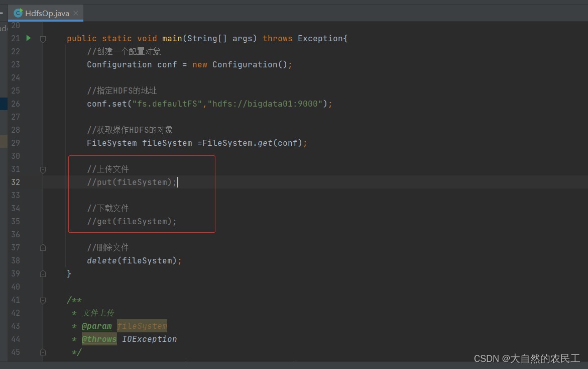This screenshot has width=588, height=369.
Task: Switch to the HdfsOp.java tab
Action: 47,13
